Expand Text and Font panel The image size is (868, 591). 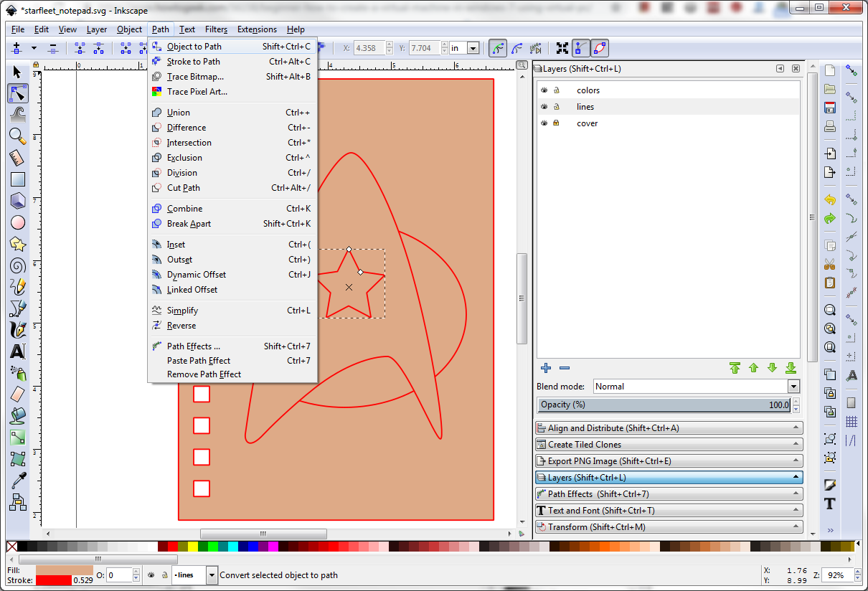pos(669,511)
